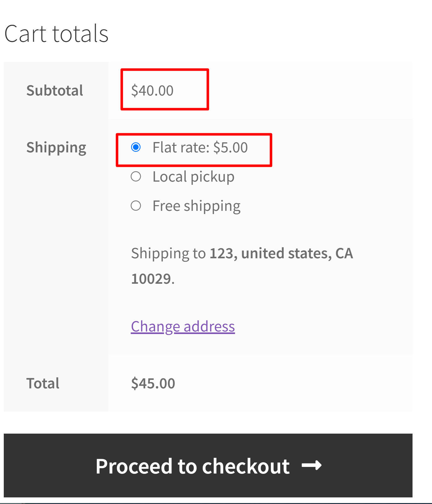Click the Local pickup label text
Screen dimensions: 432x504
point(194,177)
